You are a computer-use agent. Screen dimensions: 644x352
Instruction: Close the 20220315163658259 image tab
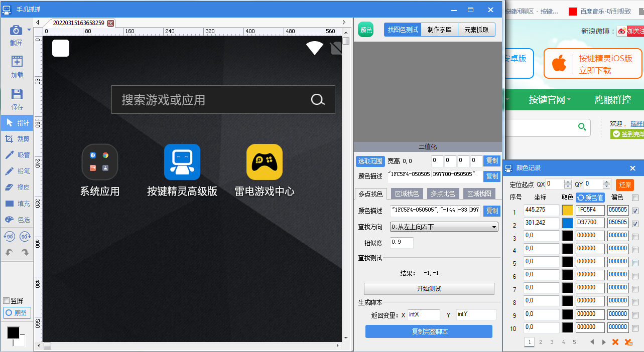110,23
